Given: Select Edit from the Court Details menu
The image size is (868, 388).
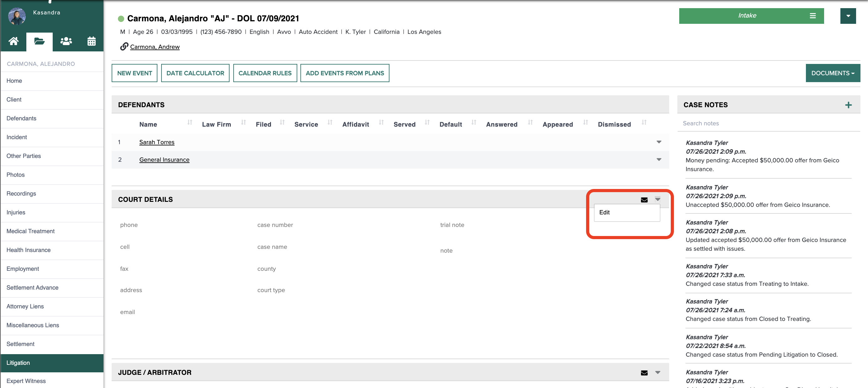Looking at the screenshot, I should [x=604, y=212].
